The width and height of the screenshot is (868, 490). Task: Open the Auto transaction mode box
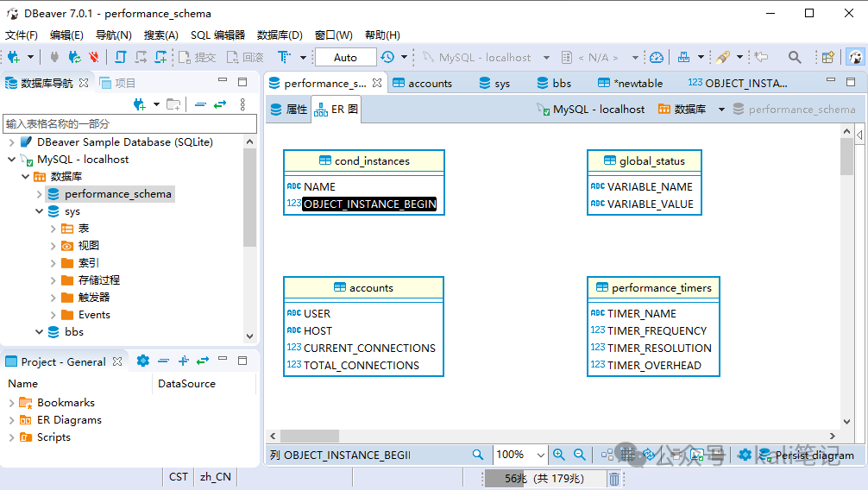345,57
